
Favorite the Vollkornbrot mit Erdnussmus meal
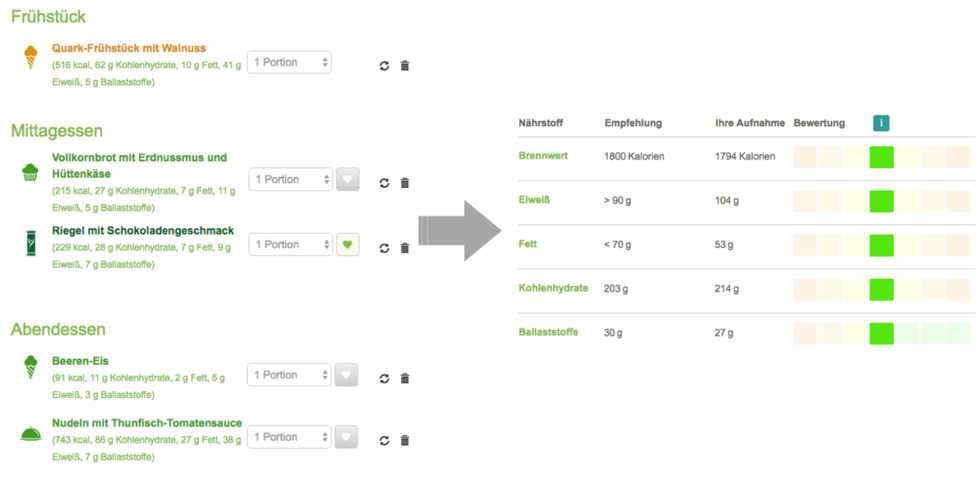click(348, 179)
